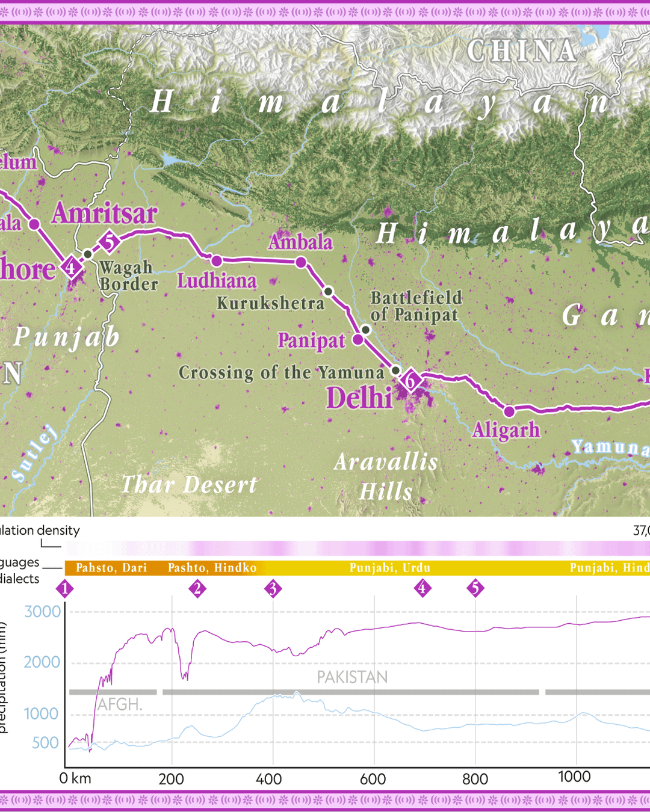Click the Pashto, Hindko language segment
This screenshot has width=650, height=812.
(212, 568)
